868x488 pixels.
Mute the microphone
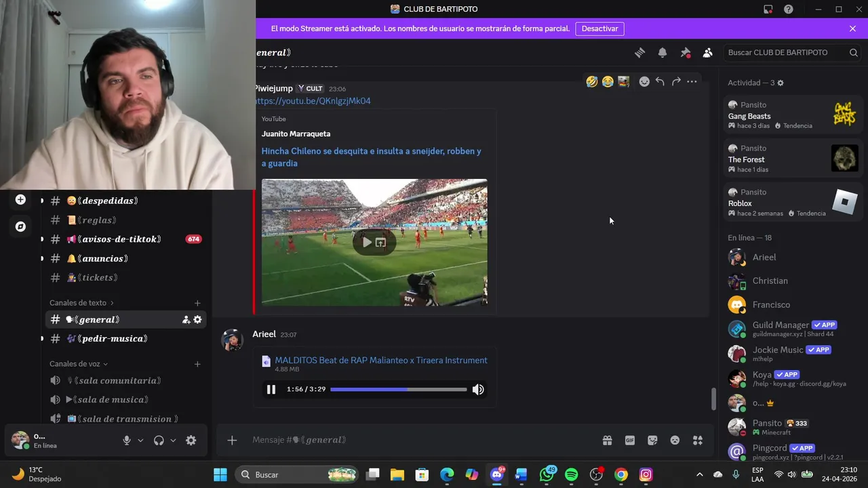[x=127, y=441]
